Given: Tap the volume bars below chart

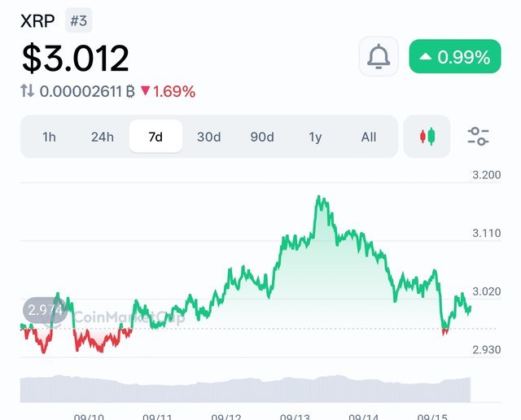Looking at the screenshot, I should click(x=244, y=388).
